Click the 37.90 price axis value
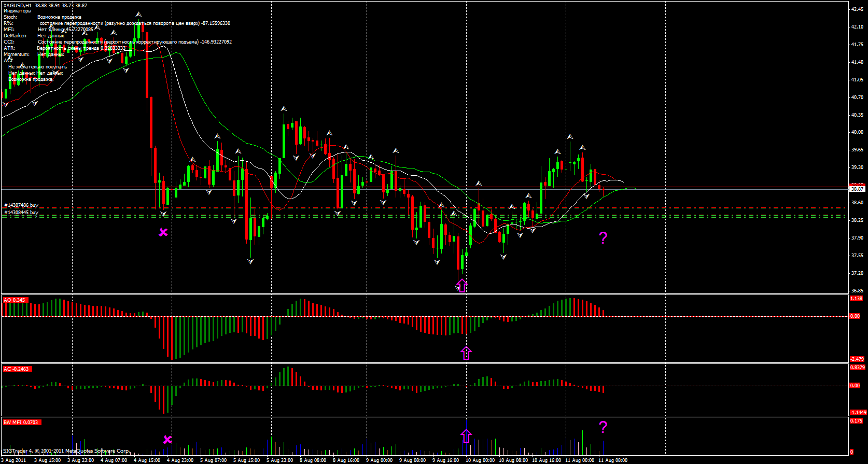The width and height of the screenshot is (868, 464). [857, 238]
